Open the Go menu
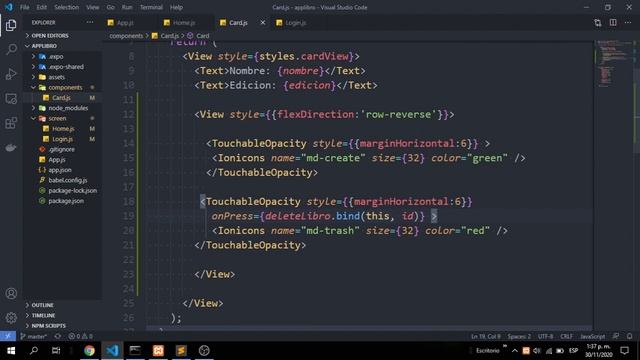 pos(111,7)
